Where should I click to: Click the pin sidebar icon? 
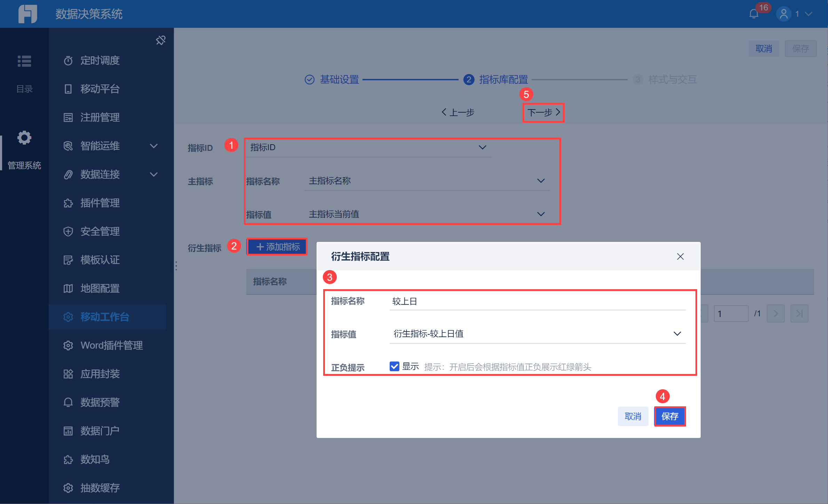tap(160, 40)
